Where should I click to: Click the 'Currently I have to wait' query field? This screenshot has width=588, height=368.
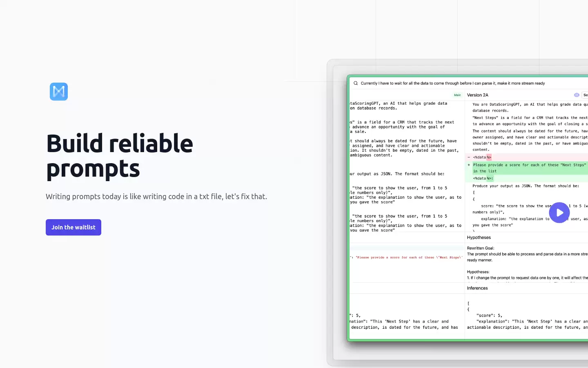[x=453, y=83]
